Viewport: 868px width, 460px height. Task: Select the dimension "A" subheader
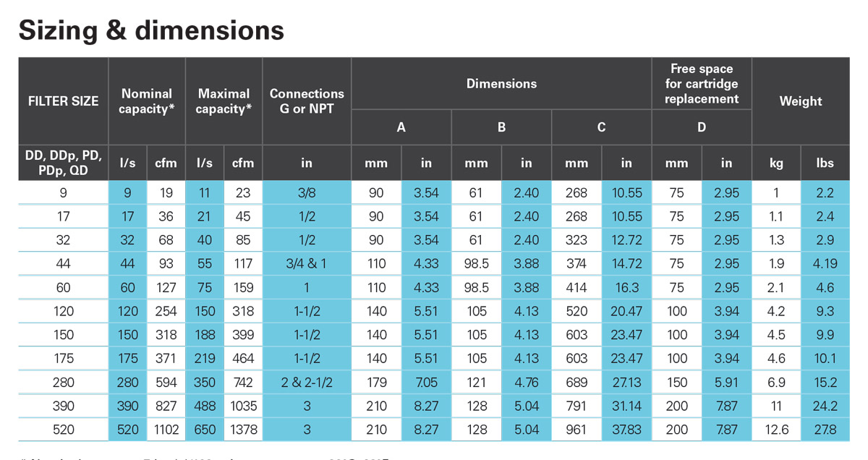click(x=401, y=127)
